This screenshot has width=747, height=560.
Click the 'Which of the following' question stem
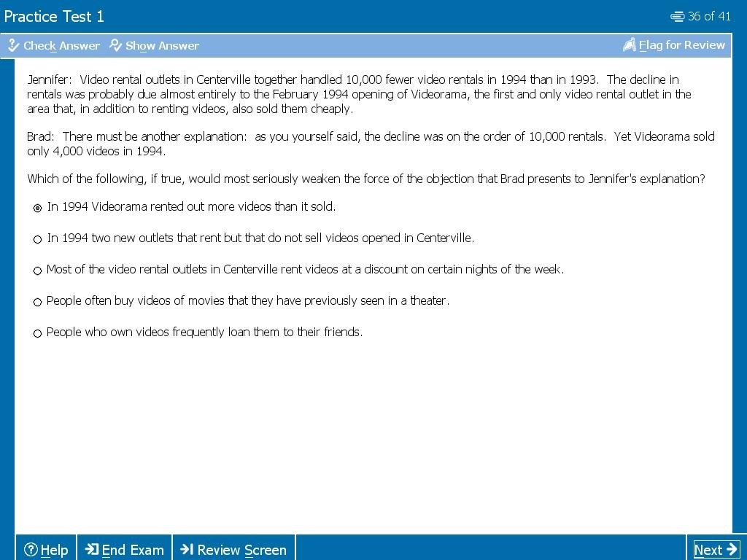pos(366,179)
